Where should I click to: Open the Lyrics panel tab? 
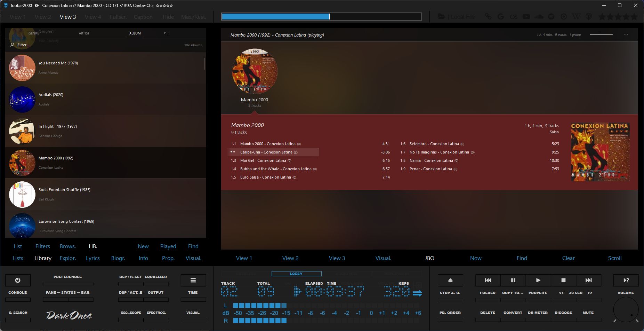pyautogui.click(x=93, y=258)
